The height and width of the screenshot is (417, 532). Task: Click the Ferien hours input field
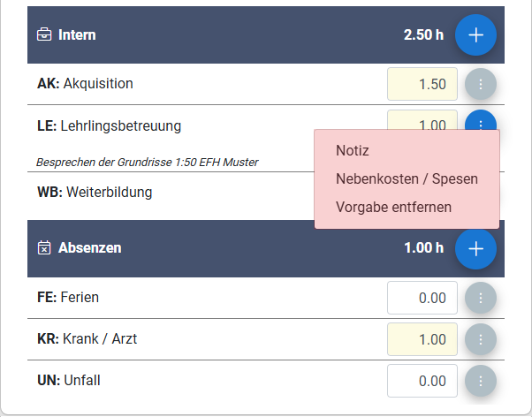click(x=422, y=298)
